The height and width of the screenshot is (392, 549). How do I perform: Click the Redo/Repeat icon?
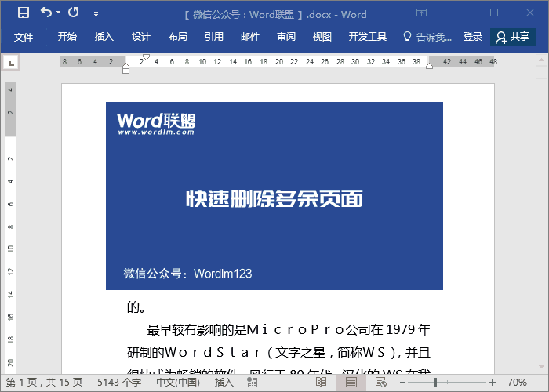tap(74, 13)
